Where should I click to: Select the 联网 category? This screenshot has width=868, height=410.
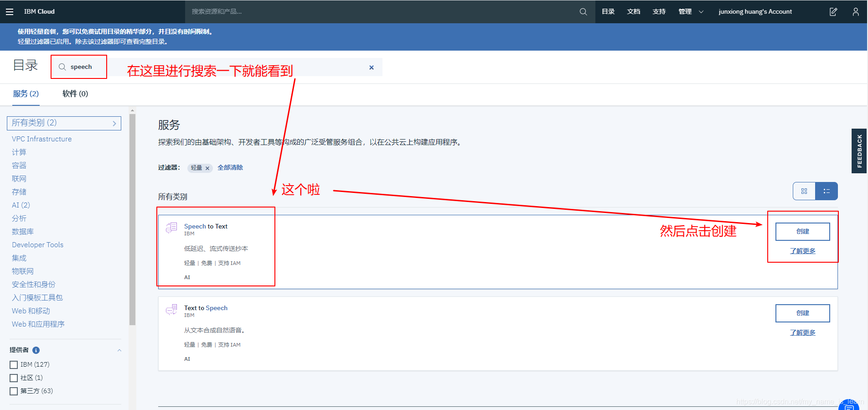tap(19, 179)
